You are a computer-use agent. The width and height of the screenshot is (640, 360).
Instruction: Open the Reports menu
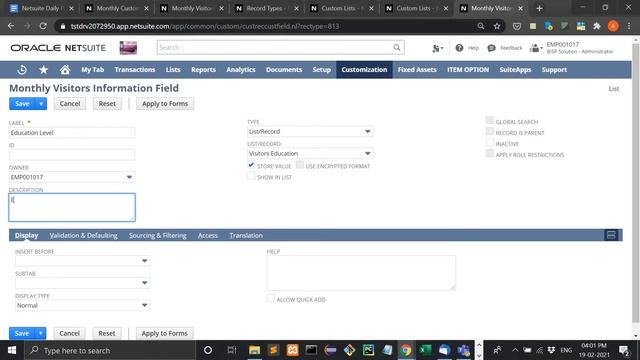coord(203,70)
